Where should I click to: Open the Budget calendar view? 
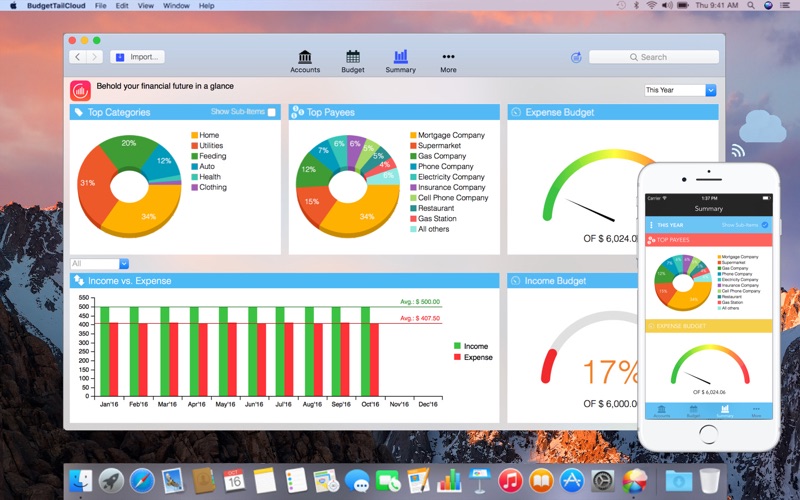(353, 62)
